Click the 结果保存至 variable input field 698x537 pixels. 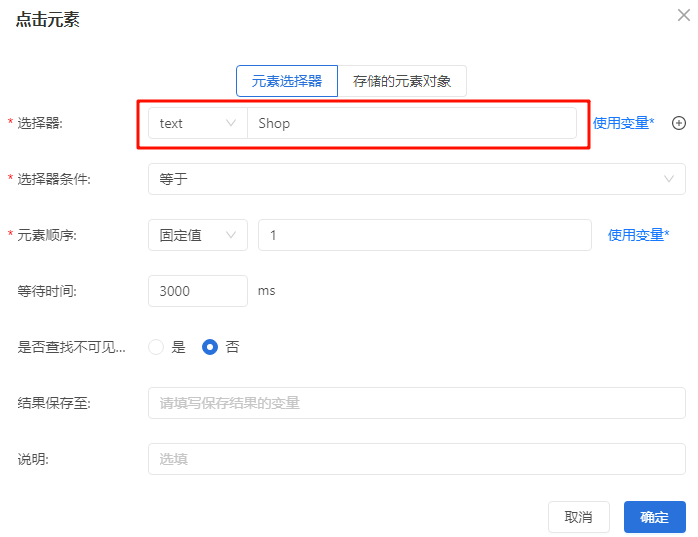tap(416, 403)
